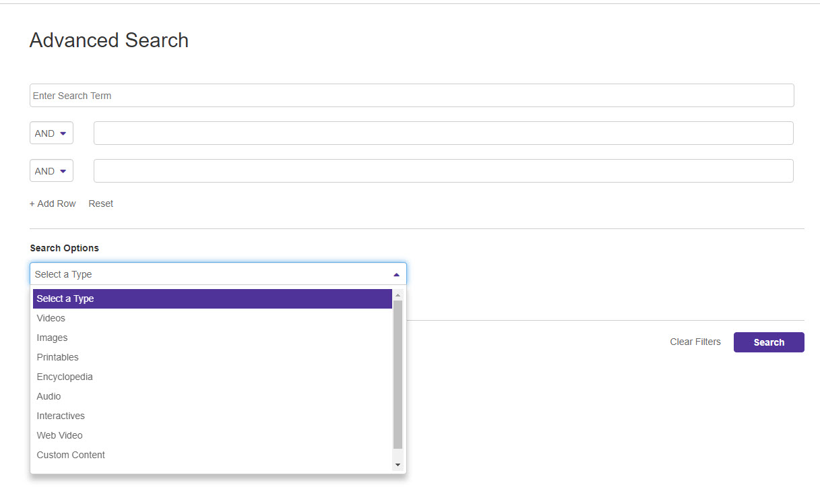820x504 pixels.
Task: Pick Printables in the type list
Action: click(58, 357)
